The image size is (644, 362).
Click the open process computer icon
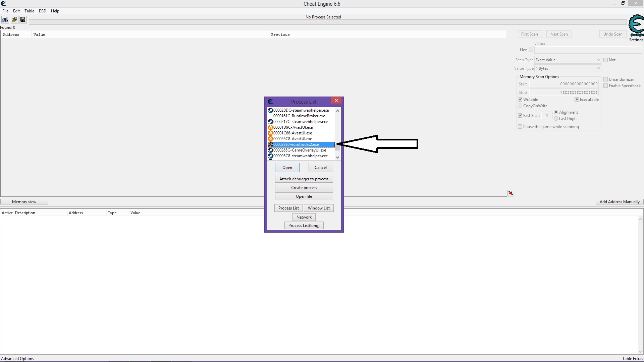click(x=5, y=19)
